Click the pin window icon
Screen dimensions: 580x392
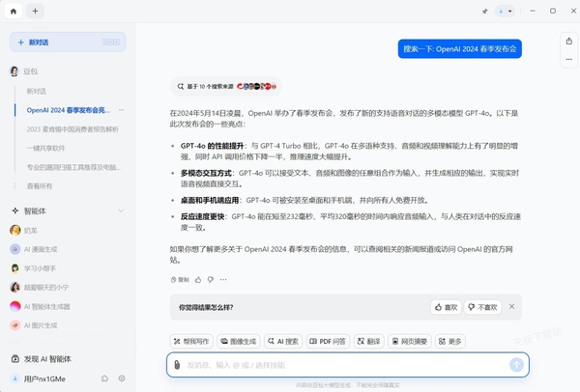[x=485, y=12]
